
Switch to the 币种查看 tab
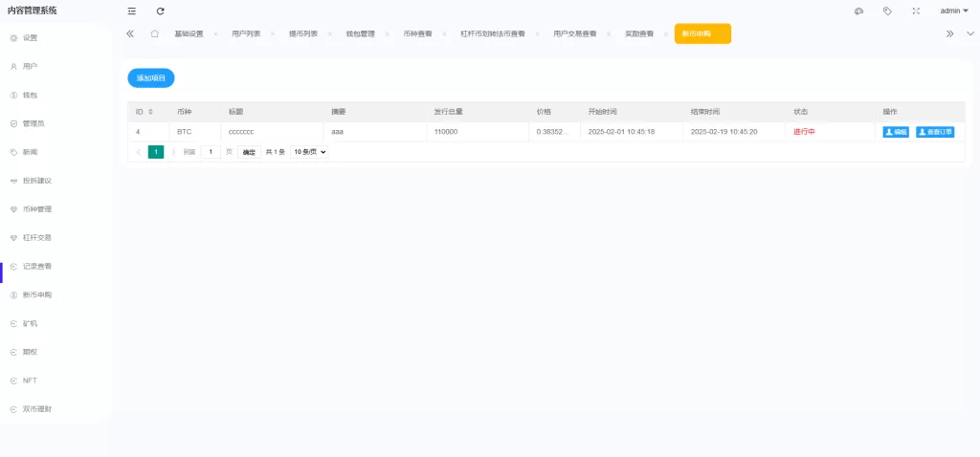pos(417,33)
